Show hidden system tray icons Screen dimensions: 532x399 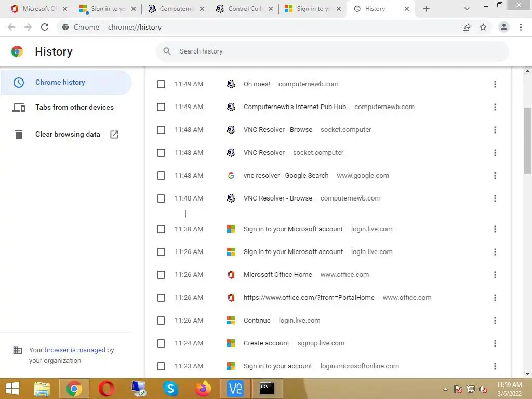tap(445, 389)
